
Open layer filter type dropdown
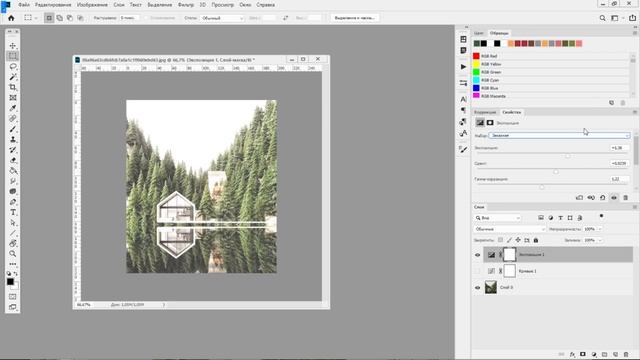(x=498, y=218)
